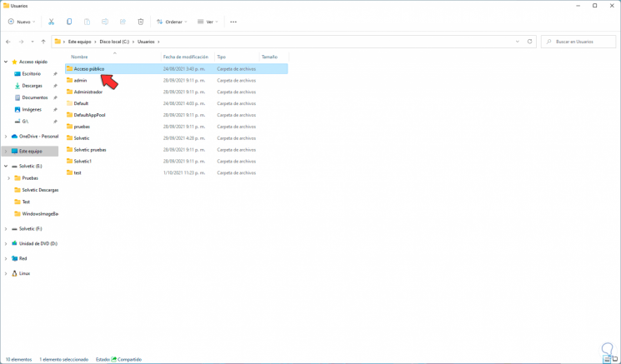Screen dimensions: 621x364
Task: Click the OneDrive cloud icon
Action: point(15,137)
